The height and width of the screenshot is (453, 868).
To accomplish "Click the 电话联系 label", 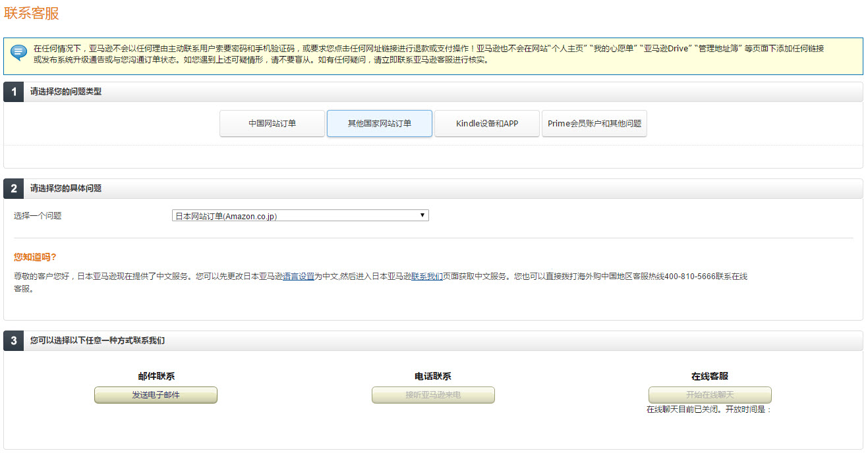I will [433, 377].
